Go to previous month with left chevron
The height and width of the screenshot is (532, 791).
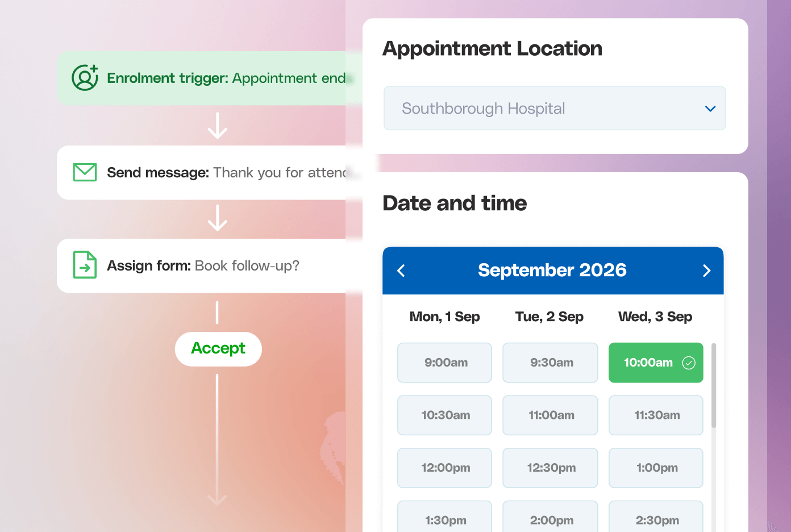pyautogui.click(x=401, y=271)
